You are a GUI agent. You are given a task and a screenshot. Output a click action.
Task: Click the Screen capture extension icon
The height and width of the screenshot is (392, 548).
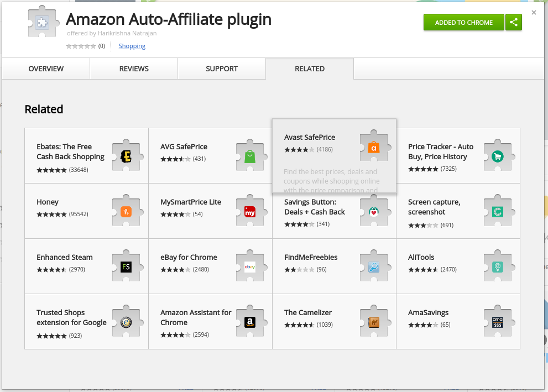pyautogui.click(x=498, y=211)
